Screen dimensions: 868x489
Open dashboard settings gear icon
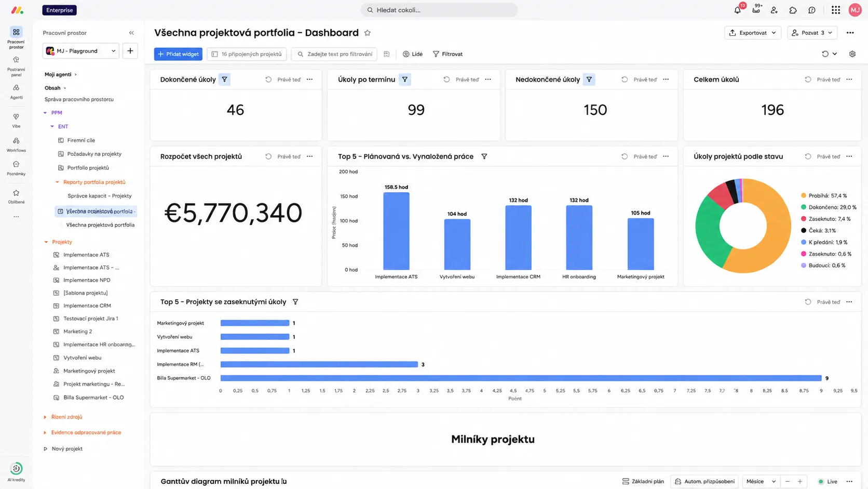point(852,54)
